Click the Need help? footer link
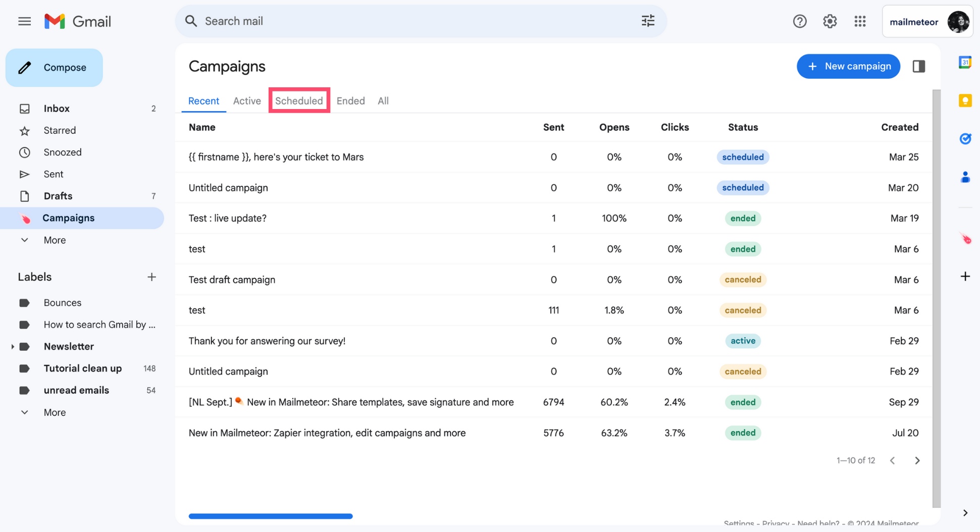The image size is (980, 532). pyautogui.click(x=818, y=523)
